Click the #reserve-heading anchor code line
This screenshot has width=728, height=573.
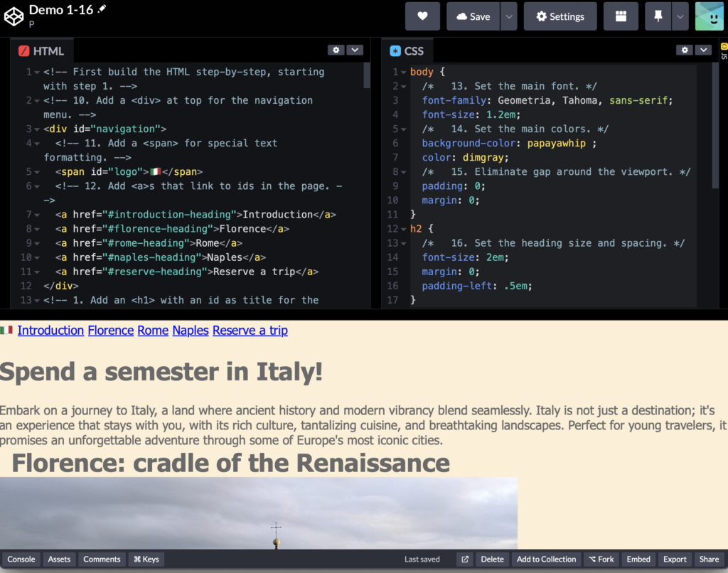pos(187,272)
